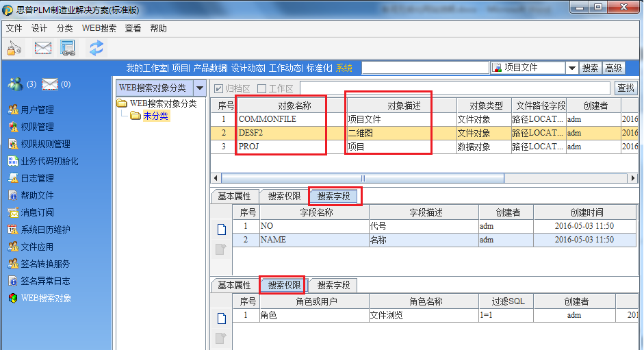Expand the WEB搜索对象分类 dropdown arrow

pyautogui.click(x=199, y=88)
